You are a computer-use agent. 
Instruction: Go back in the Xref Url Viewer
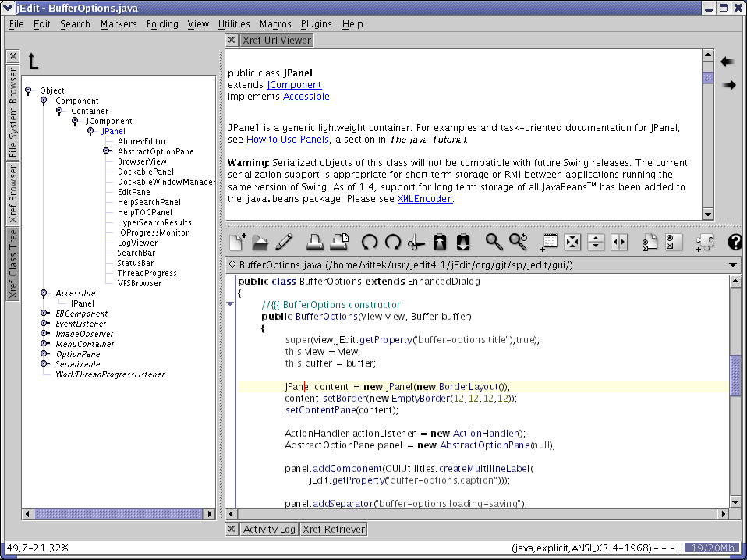(x=728, y=62)
